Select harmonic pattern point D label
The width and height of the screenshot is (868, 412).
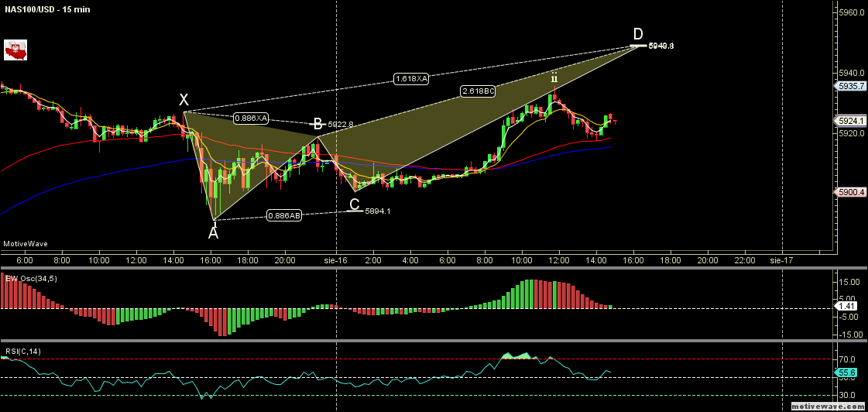pyautogui.click(x=638, y=34)
